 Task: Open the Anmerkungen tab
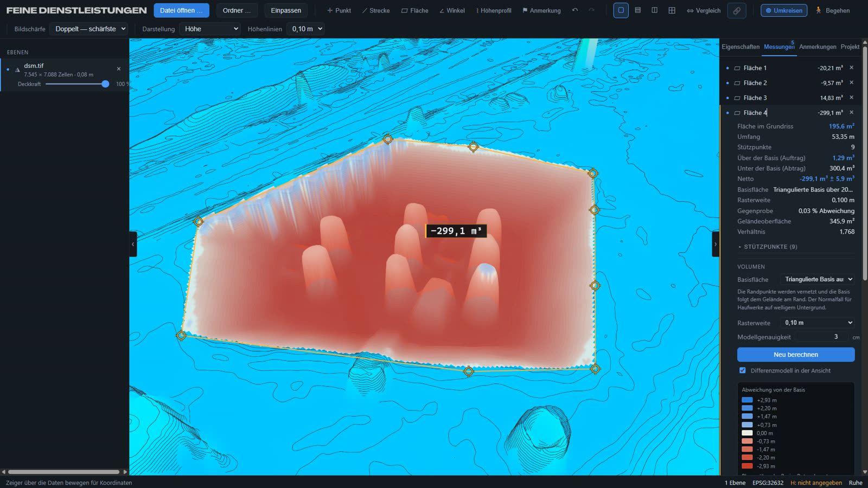pyautogui.click(x=818, y=47)
